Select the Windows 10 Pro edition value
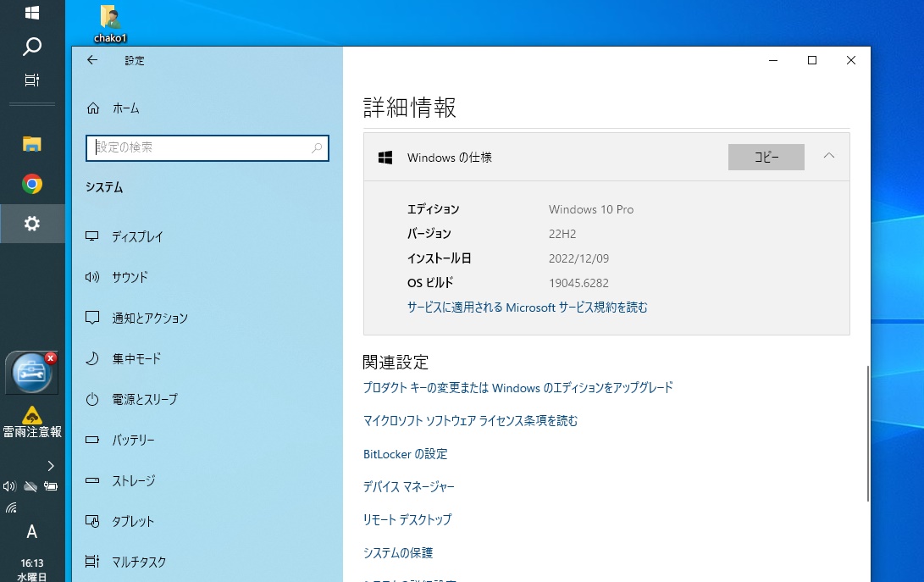Screen dimensions: 924x582 591,209
